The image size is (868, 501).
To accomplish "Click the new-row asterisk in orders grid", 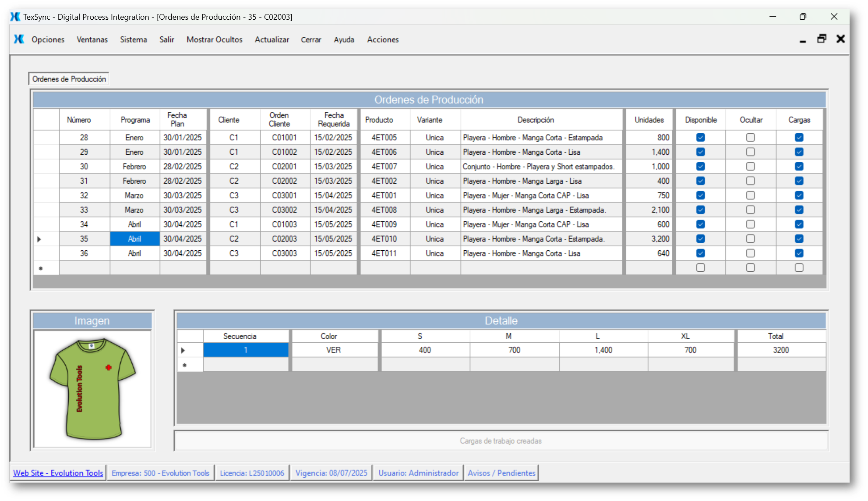I will pos(41,268).
